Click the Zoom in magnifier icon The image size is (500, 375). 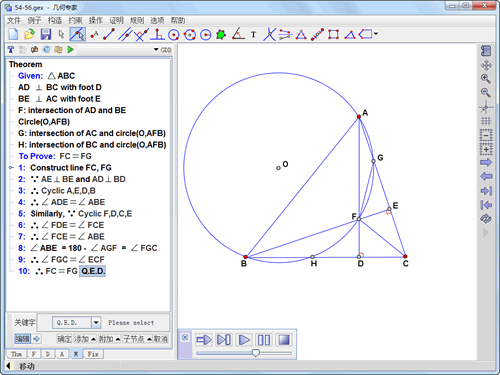(486, 79)
